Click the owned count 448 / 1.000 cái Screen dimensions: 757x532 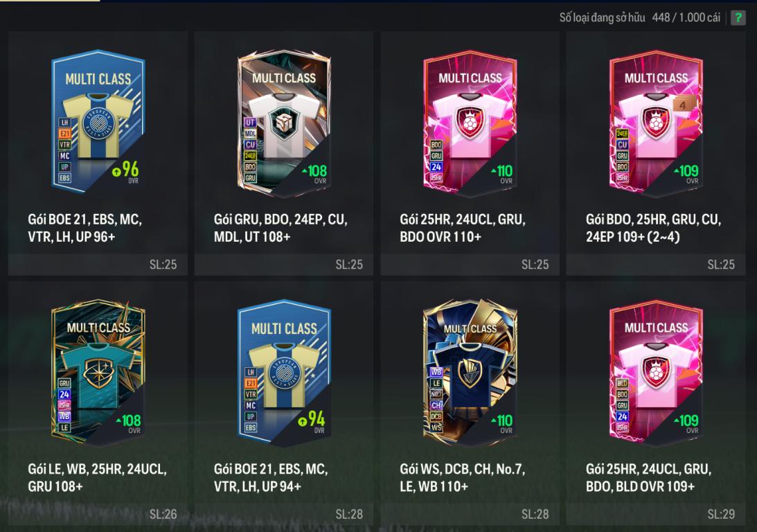tap(686, 18)
